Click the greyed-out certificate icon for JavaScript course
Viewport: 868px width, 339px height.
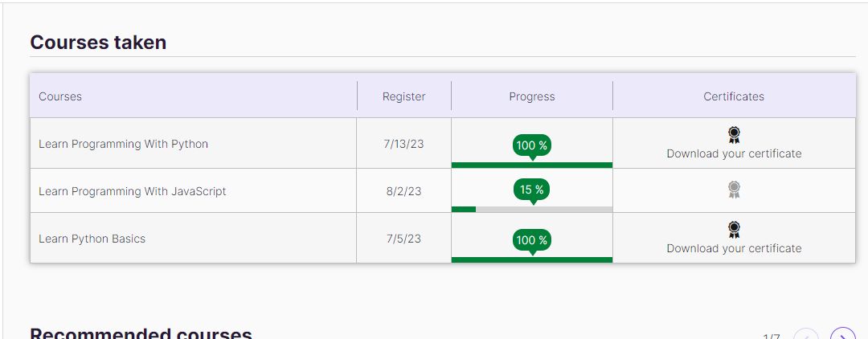(x=734, y=190)
